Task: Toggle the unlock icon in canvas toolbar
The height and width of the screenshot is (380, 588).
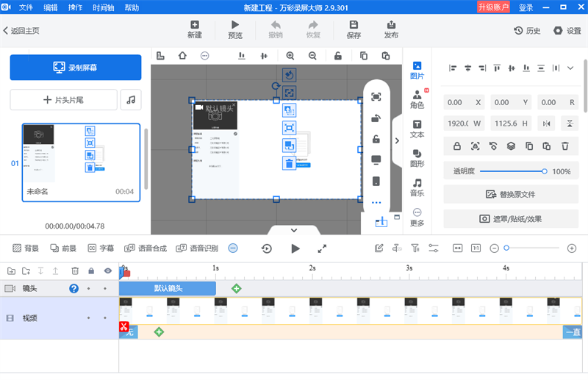Action: (338, 56)
